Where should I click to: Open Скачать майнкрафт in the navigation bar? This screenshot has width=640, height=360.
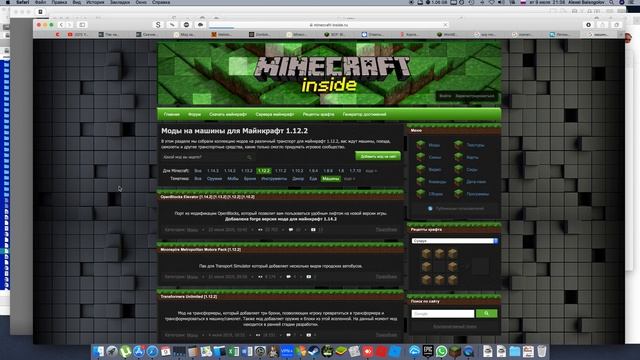(228, 114)
